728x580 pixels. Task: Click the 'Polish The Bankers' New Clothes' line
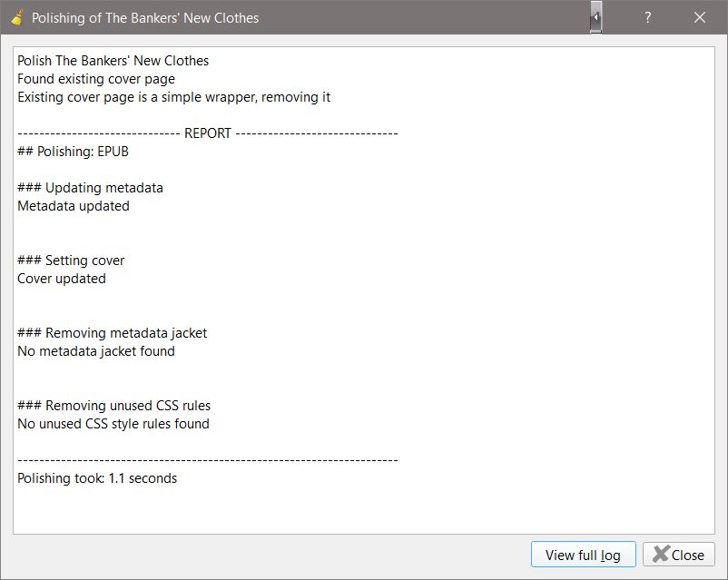tap(113, 61)
